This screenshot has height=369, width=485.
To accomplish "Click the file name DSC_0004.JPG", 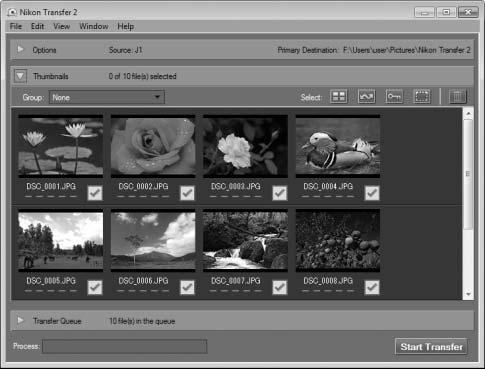I will click(328, 186).
